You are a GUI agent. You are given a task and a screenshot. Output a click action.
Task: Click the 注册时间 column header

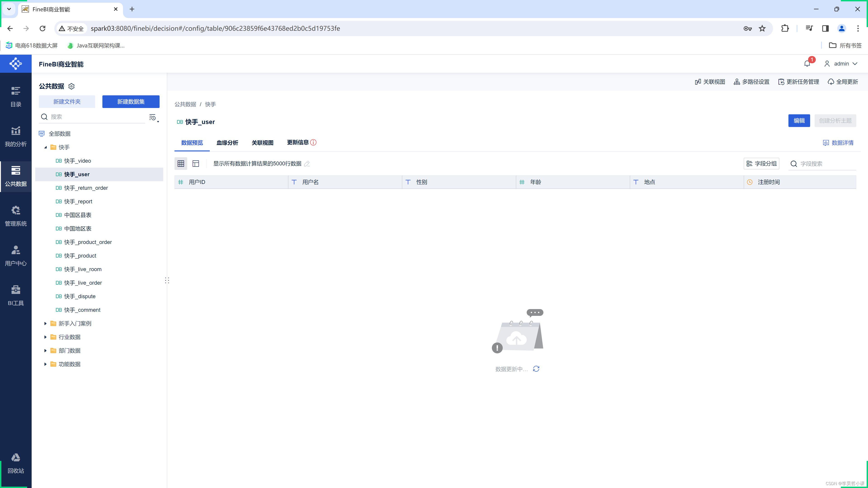(800, 182)
